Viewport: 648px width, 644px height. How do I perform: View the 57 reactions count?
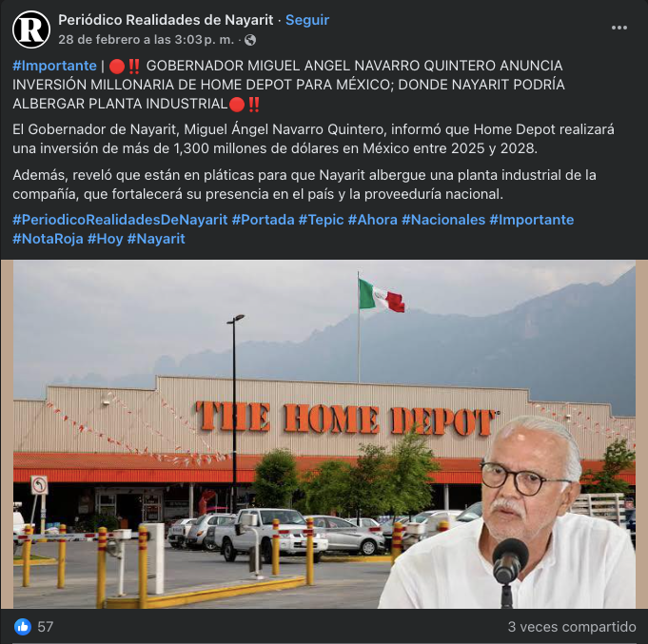point(46,627)
